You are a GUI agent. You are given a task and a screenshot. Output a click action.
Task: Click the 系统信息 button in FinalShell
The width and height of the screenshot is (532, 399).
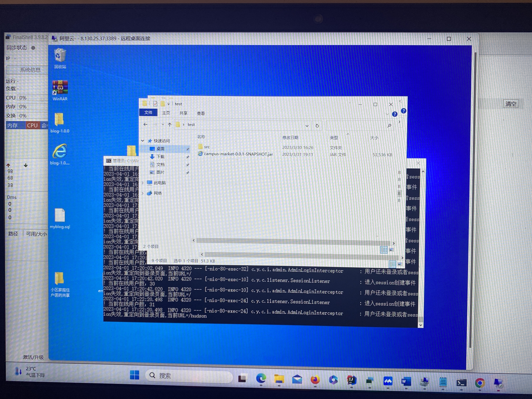coord(30,70)
